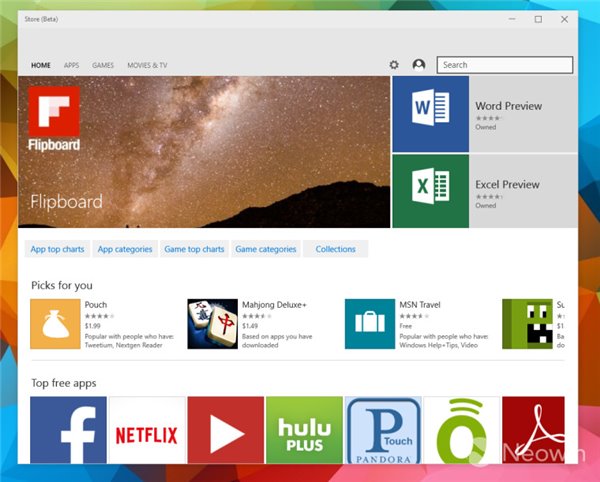
Task: Minimize the Store (Beta) window
Action: coord(512,19)
